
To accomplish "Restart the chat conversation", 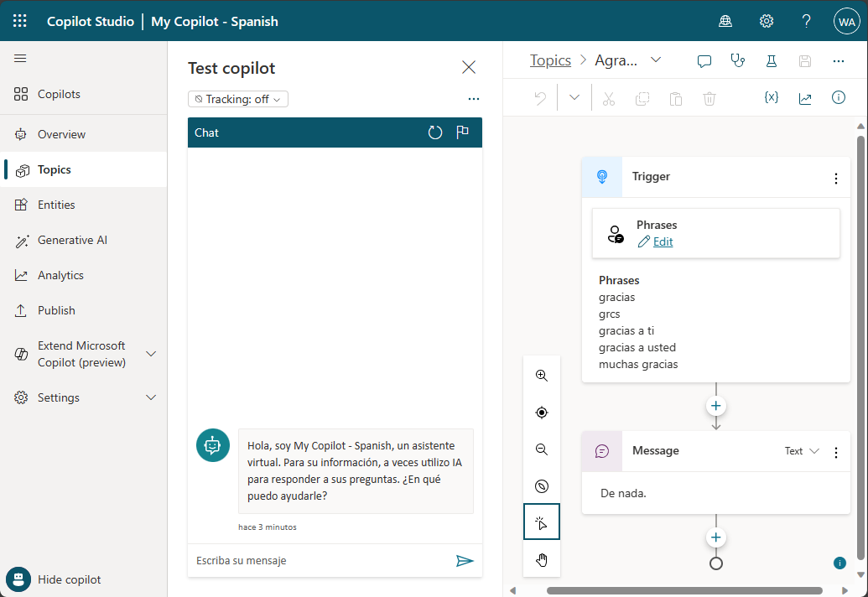I will (435, 132).
